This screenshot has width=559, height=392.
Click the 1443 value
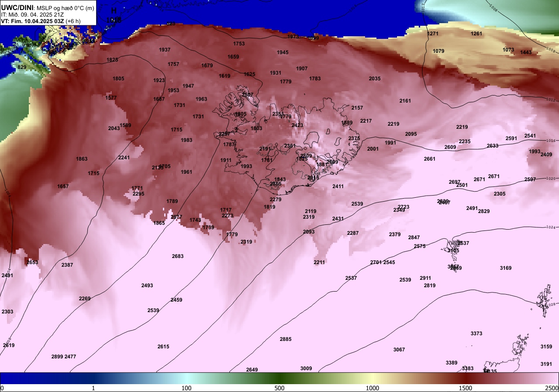click(526, 52)
